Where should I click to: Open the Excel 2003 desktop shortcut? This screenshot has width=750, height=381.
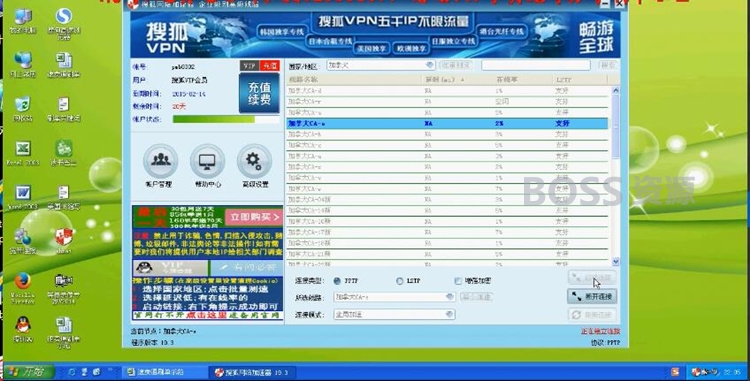pos(22,149)
